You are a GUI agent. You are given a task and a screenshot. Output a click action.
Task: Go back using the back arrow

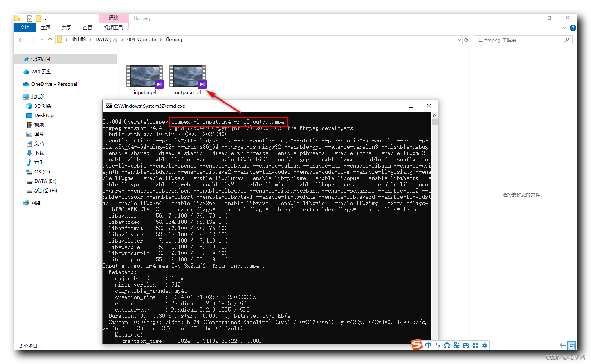21,40
